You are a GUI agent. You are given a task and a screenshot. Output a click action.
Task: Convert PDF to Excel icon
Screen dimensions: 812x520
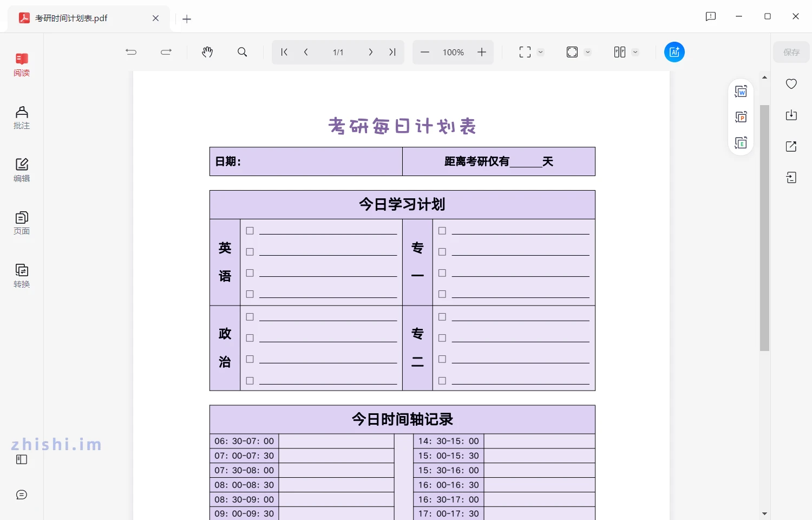pos(741,143)
